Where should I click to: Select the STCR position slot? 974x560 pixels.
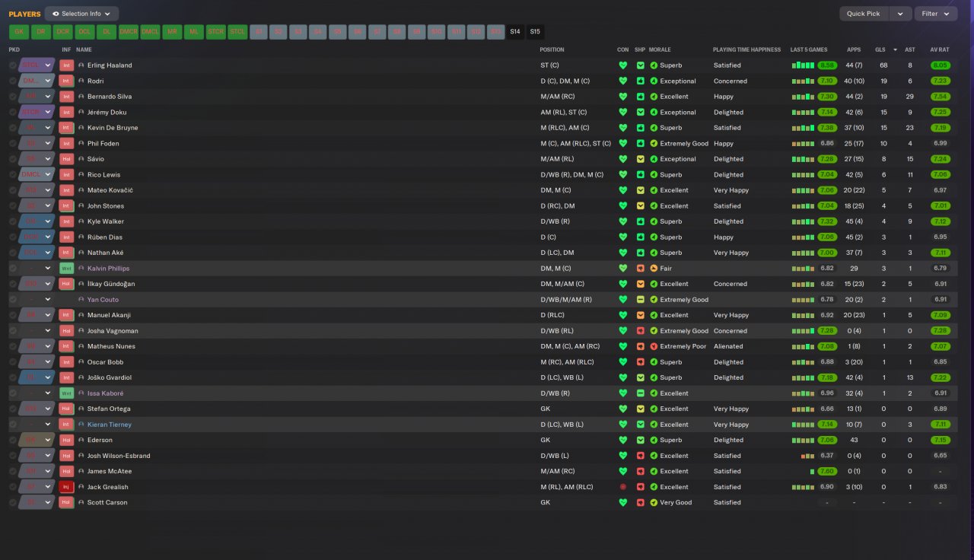click(216, 32)
